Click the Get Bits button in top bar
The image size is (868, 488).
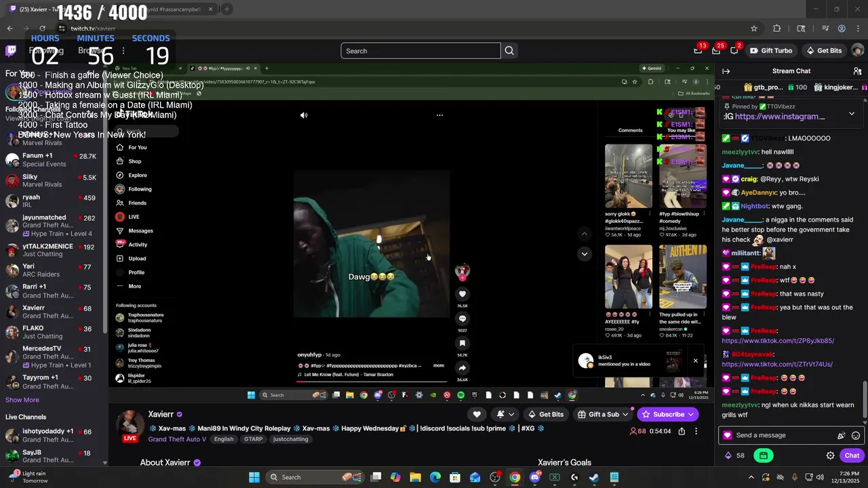[824, 51]
